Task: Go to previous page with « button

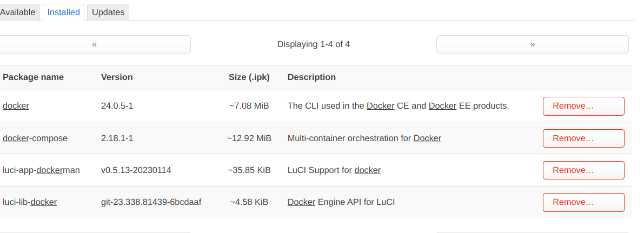Action: [95, 44]
